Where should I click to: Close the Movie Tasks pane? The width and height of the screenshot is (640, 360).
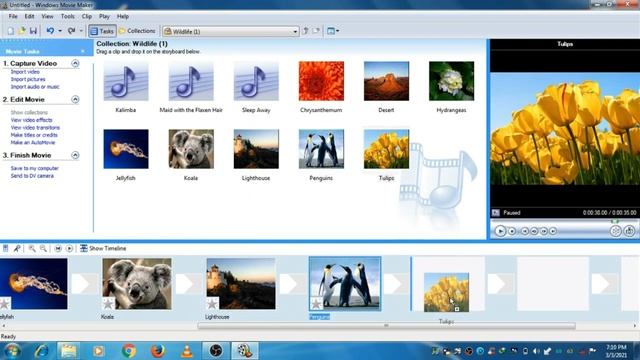point(83,51)
